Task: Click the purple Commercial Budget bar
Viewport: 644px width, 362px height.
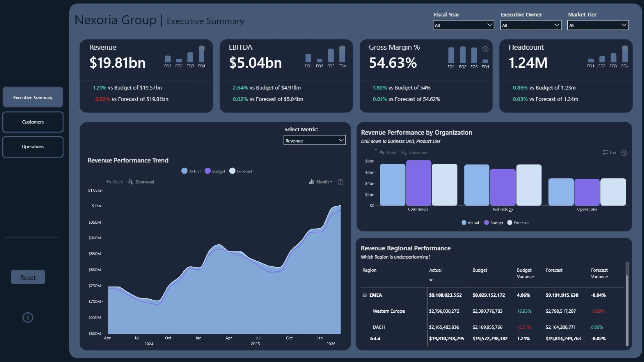Action: click(x=418, y=183)
